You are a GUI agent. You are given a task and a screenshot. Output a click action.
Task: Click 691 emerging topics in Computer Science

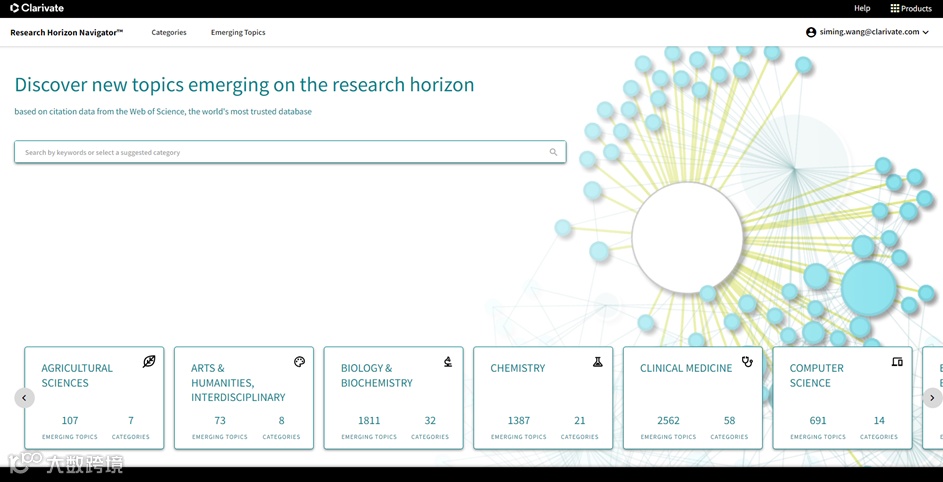click(x=818, y=421)
